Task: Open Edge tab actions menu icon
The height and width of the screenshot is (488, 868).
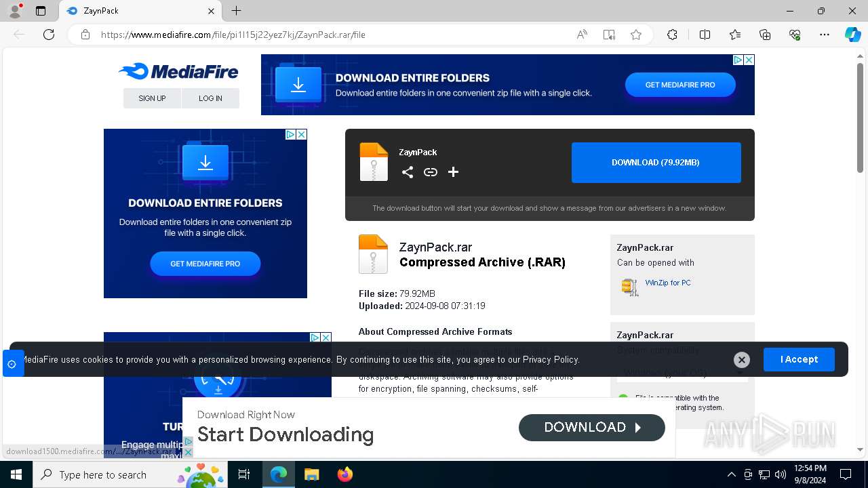Action: point(41,11)
